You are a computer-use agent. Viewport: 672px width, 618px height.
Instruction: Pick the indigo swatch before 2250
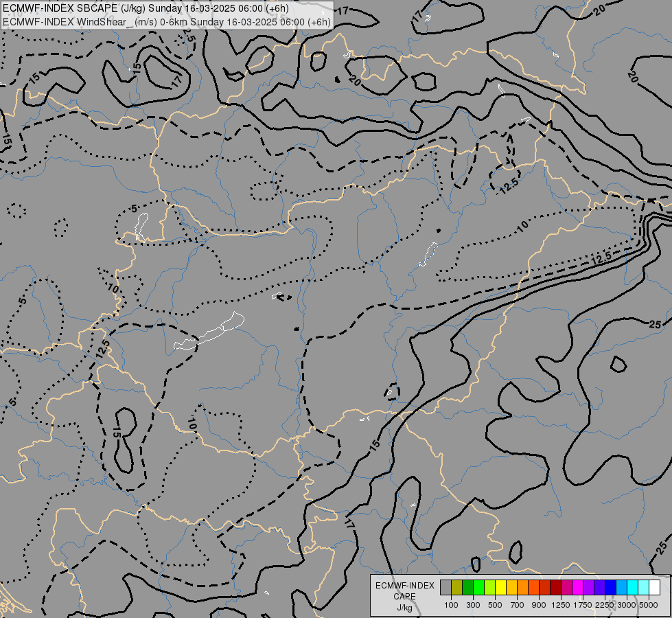599,587
